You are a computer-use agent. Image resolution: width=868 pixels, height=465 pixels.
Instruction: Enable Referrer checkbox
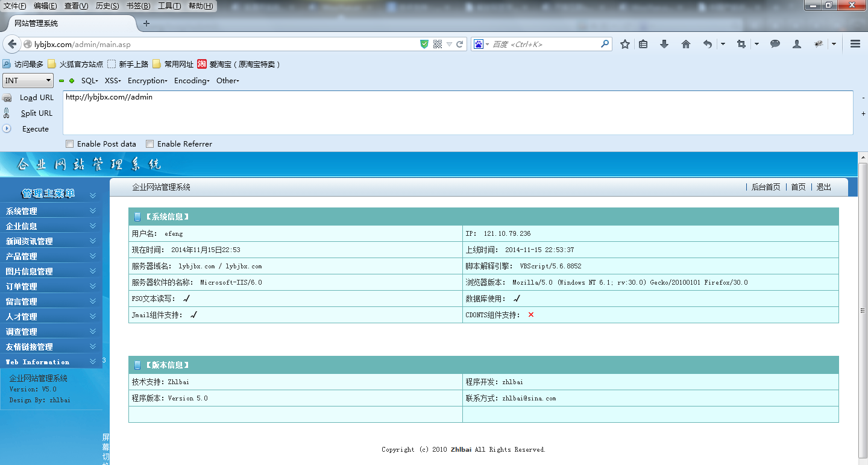pos(149,144)
